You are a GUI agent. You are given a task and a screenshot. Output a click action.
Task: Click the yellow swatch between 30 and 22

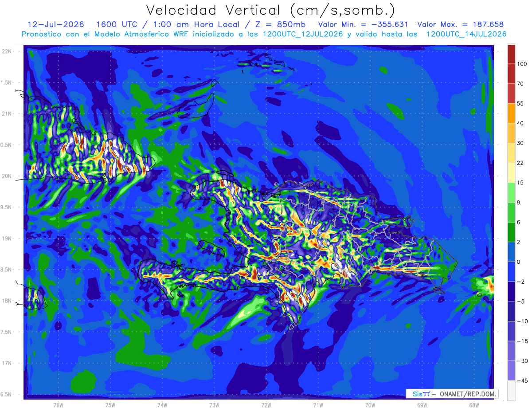pyautogui.click(x=511, y=153)
